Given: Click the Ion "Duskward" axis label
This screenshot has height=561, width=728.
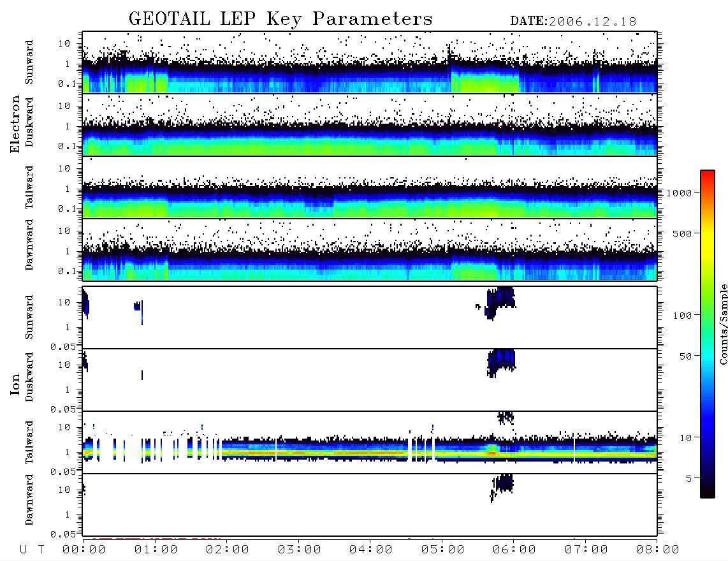Looking at the screenshot, I should click(29, 377).
